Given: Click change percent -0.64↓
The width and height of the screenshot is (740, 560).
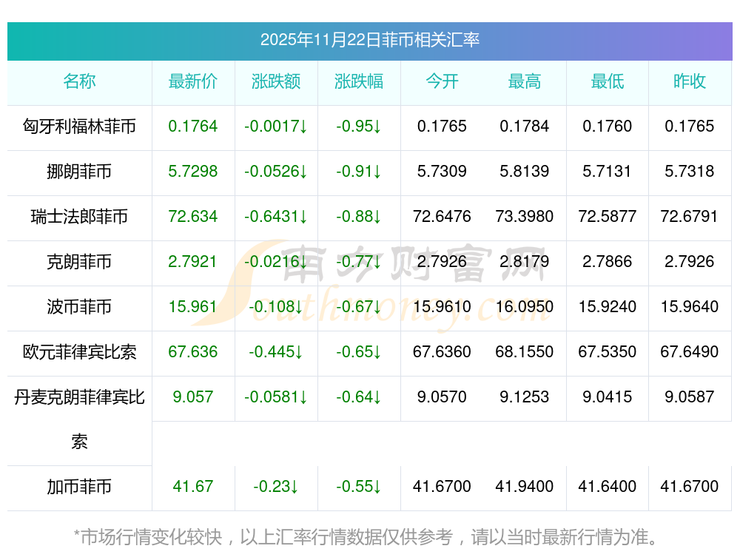Looking at the screenshot, I should point(359,397).
